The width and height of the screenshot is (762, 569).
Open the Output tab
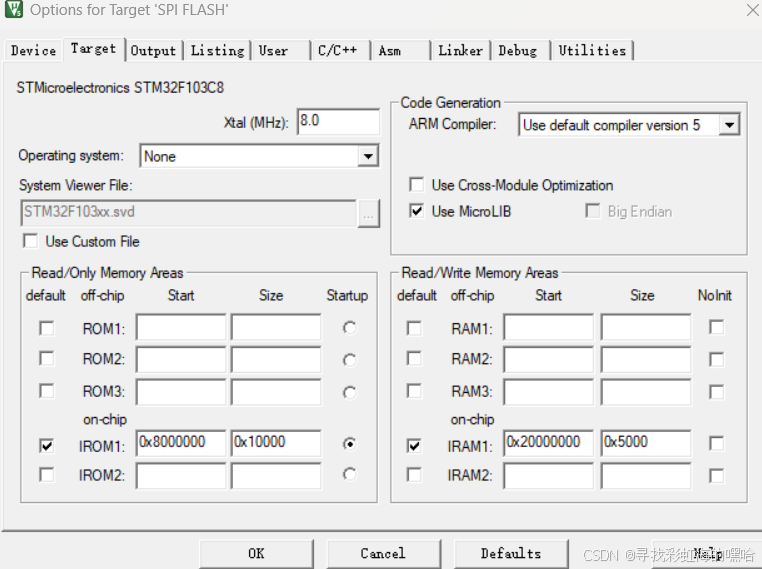pos(153,51)
